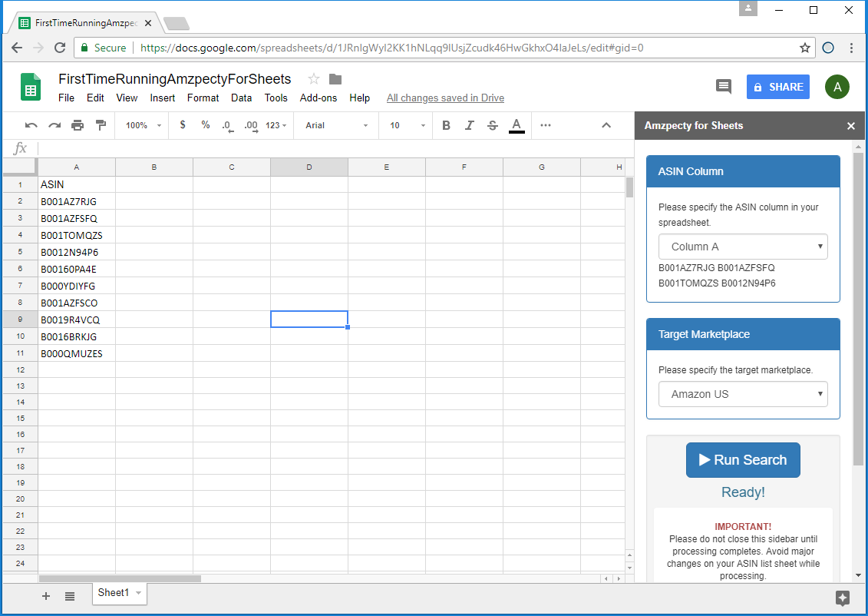The image size is (868, 616).
Task: Open the Data menu
Action: [241, 98]
